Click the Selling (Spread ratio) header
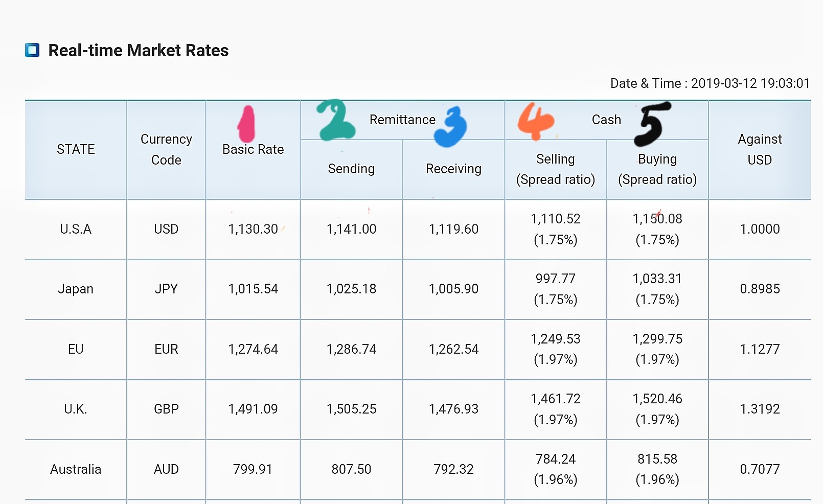 (x=556, y=169)
